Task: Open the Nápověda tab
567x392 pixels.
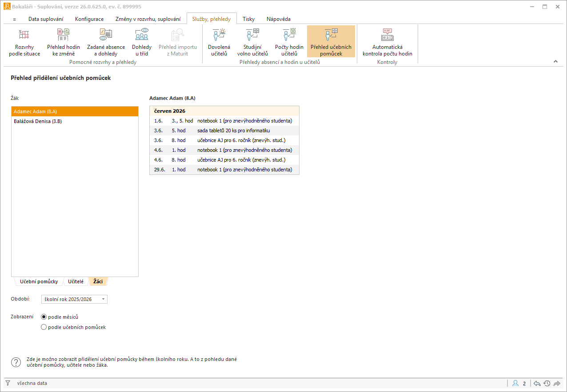Action: [279, 19]
